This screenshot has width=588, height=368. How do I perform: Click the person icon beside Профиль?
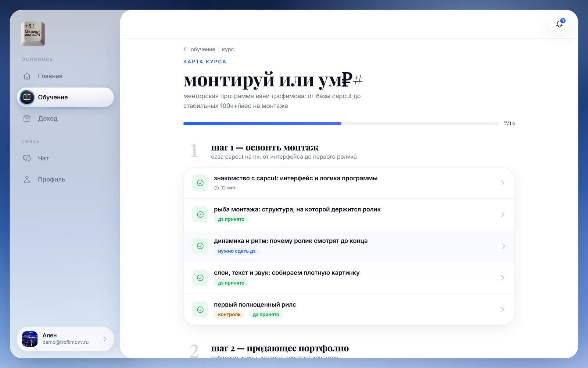coord(27,179)
